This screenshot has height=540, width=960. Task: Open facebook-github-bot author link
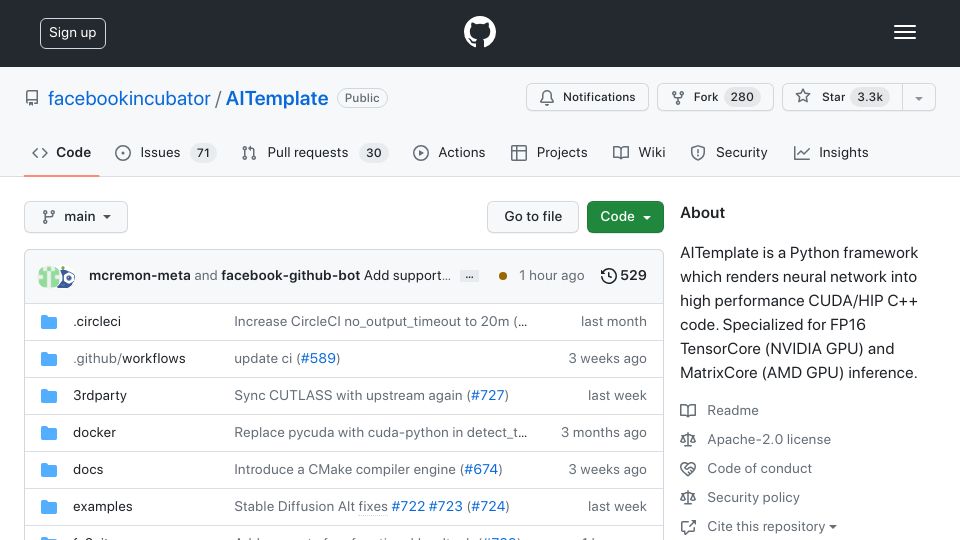pyautogui.click(x=290, y=276)
